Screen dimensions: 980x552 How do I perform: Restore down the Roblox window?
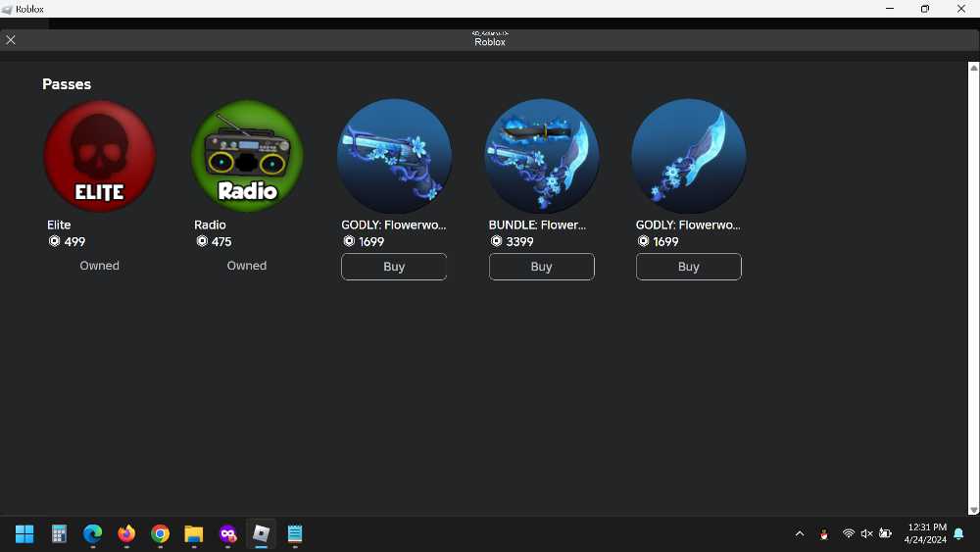tap(925, 9)
